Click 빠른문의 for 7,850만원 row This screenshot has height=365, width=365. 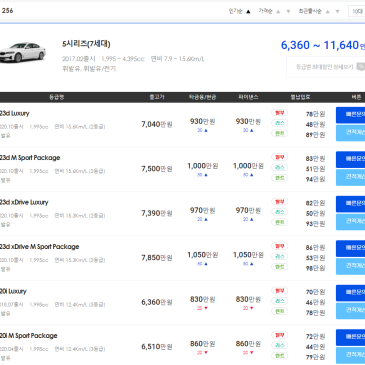pyautogui.click(x=350, y=248)
